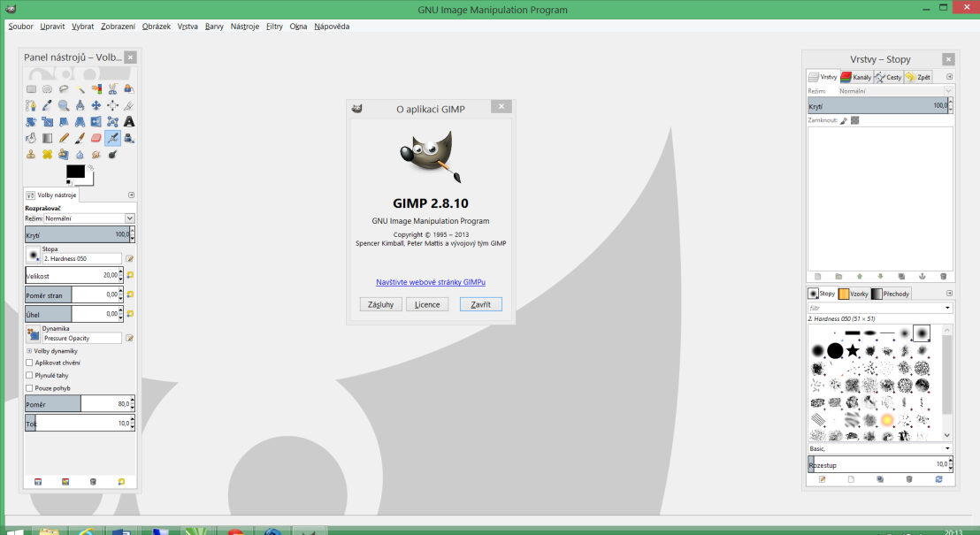Select the Zoom magnifier tool
The image size is (980, 535).
(x=63, y=105)
